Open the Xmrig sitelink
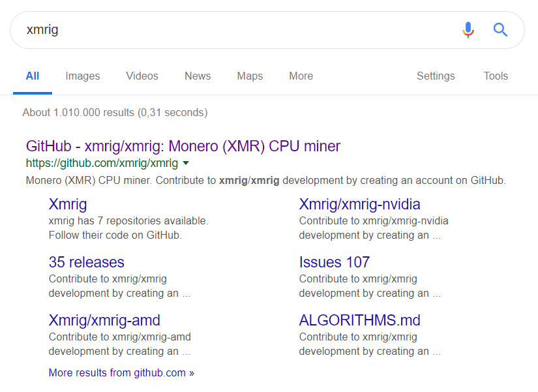The width and height of the screenshot is (538, 392). [x=68, y=205]
